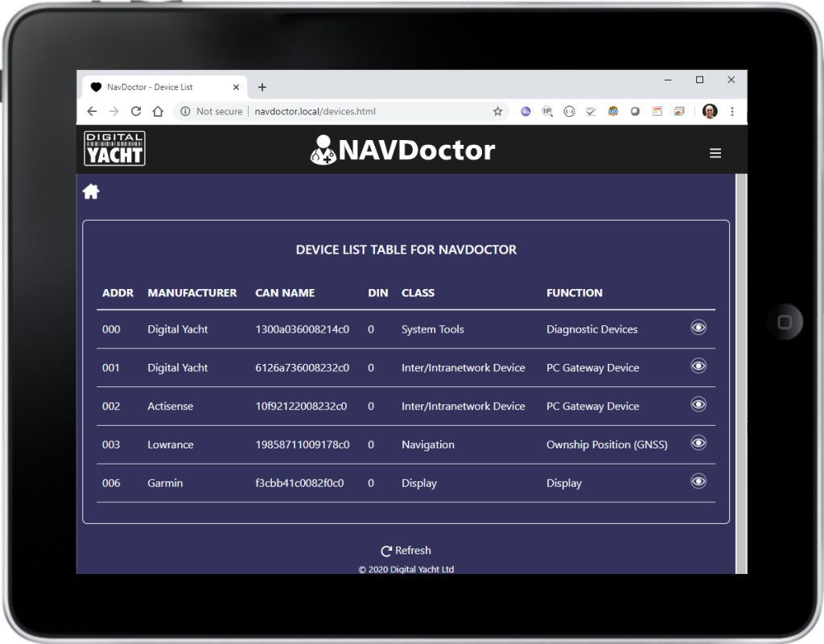Image resolution: width=824 pixels, height=644 pixels.
Task: Reload page with browser refresh icon
Action: coord(136,112)
